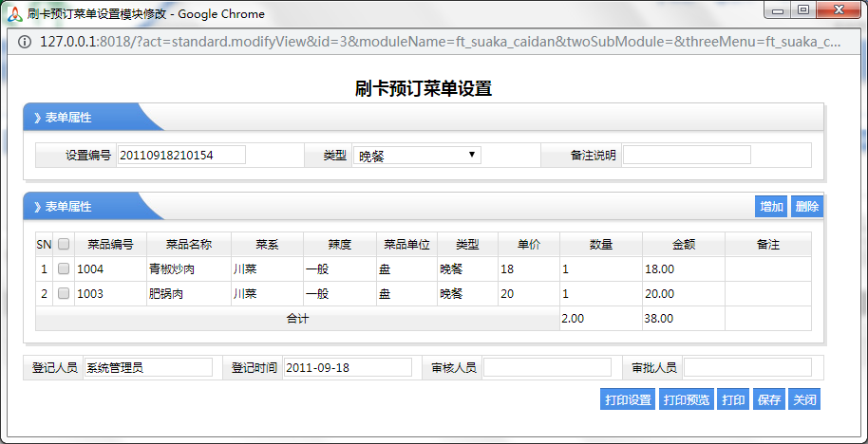The image size is (868, 444).
Task: Click the 打印 button
Action: click(733, 400)
